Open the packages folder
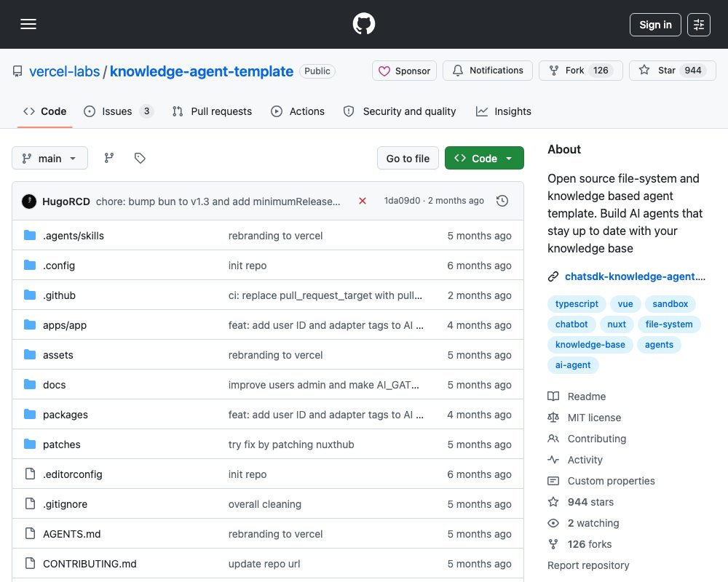728x582 pixels. tap(65, 415)
